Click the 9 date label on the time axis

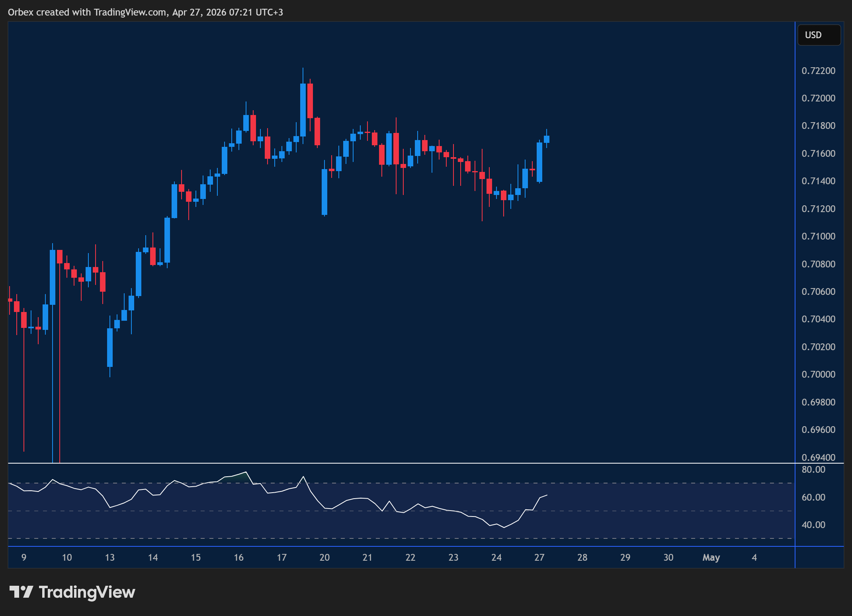pos(24,558)
